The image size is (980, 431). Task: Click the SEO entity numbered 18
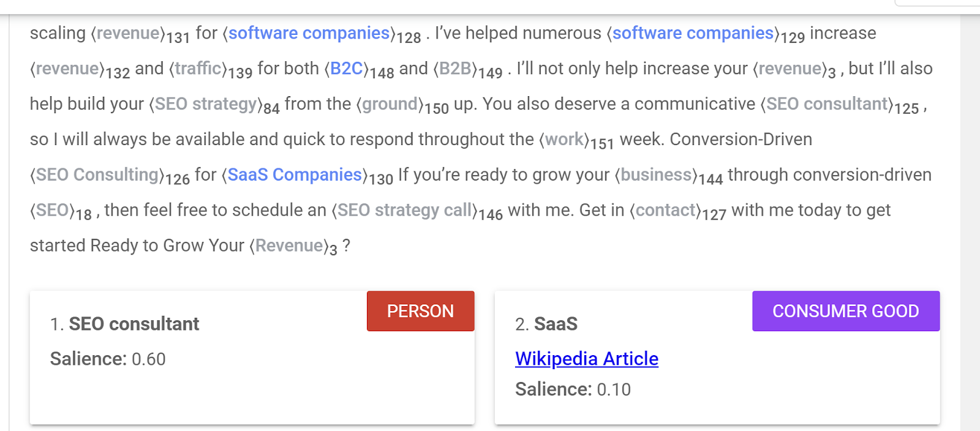point(52,211)
